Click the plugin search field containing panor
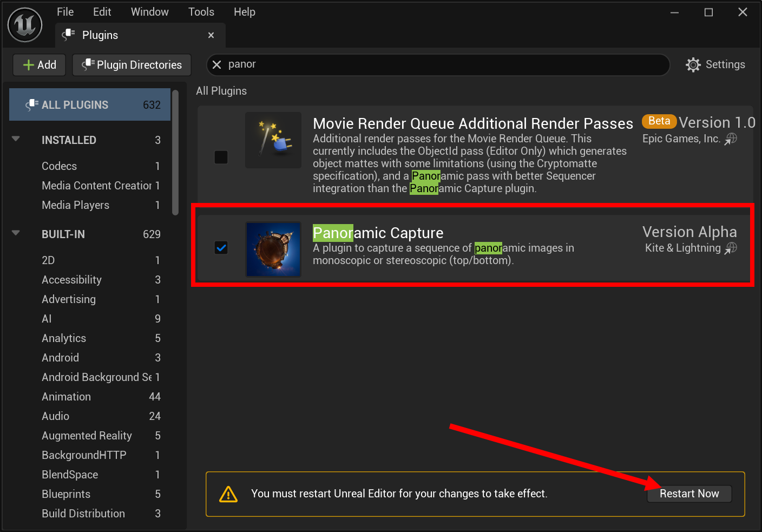 coord(438,64)
